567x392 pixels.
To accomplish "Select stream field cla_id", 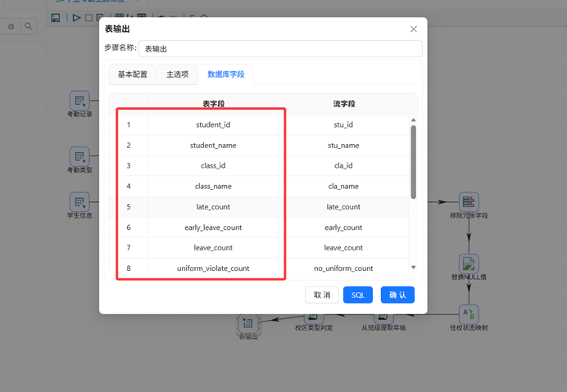I will pos(343,165).
